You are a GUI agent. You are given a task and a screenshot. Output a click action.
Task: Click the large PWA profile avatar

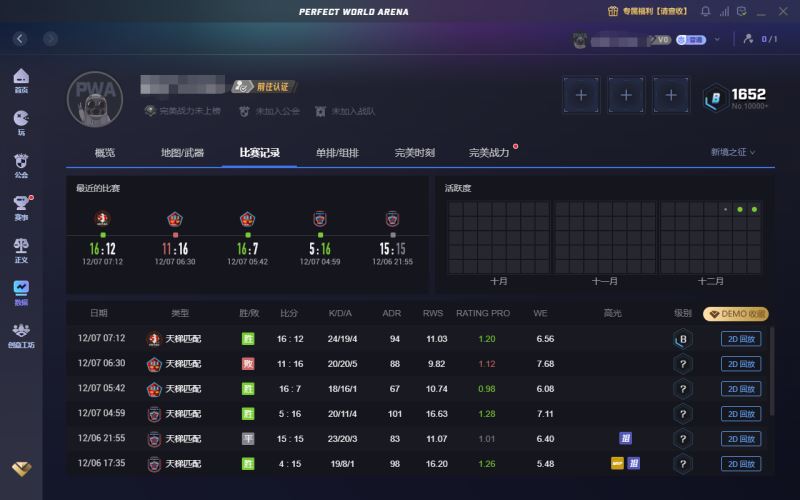pyautogui.click(x=95, y=99)
